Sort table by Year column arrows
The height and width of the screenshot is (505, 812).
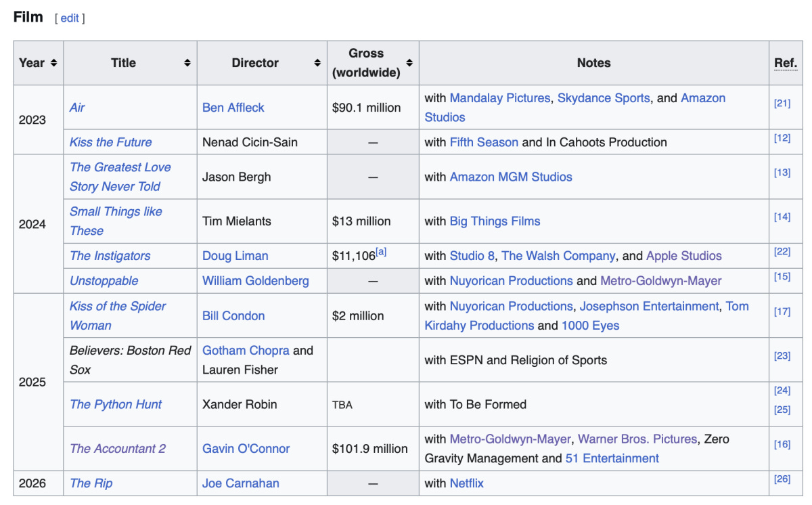tap(53, 63)
